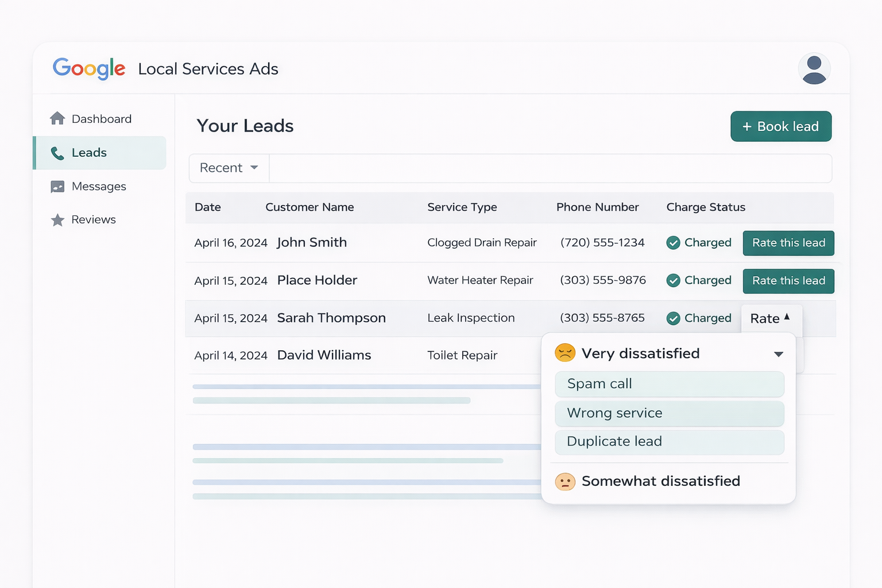This screenshot has height=588, width=882.
Task: Click inside the search bar next to Recent
Action: pyautogui.click(x=551, y=168)
